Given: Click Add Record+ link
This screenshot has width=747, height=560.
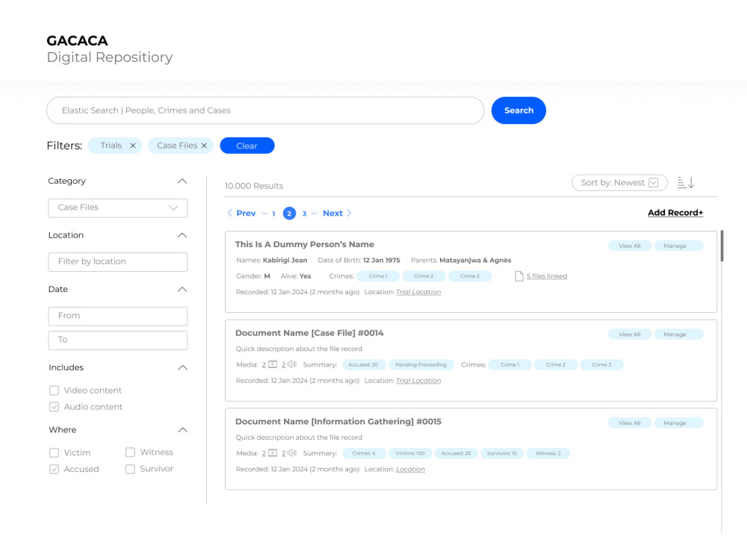Looking at the screenshot, I should click(x=675, y=213).
